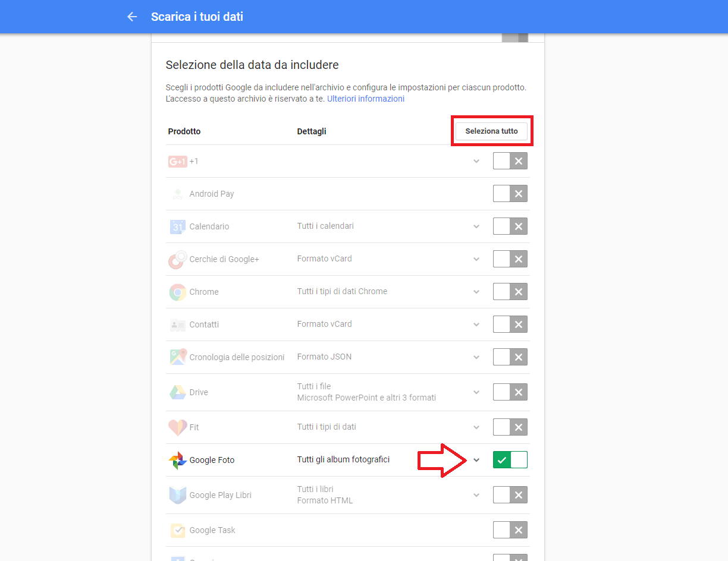
Task: Turn on the Calendario toggle
Action: (510, 226)
